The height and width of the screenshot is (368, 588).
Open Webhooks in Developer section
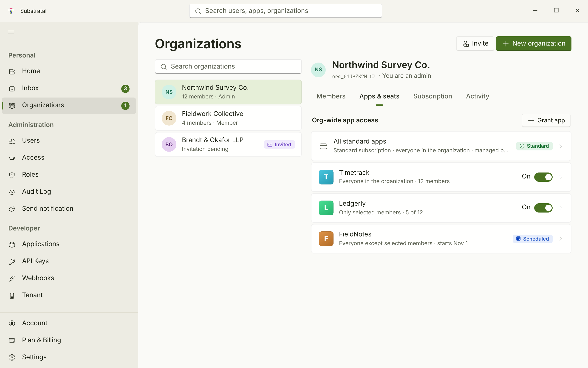(69, 278)
